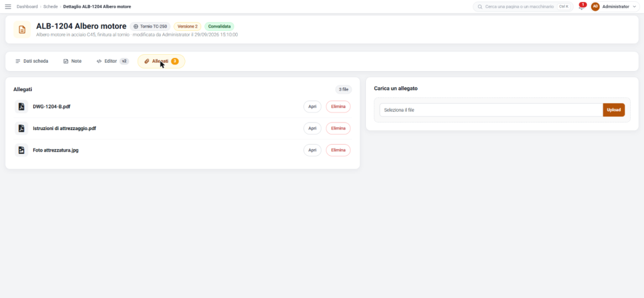Delete DWG-1204-B.pdf with Elimina
This screenshot has width=644, height=298.
point(338,107)
